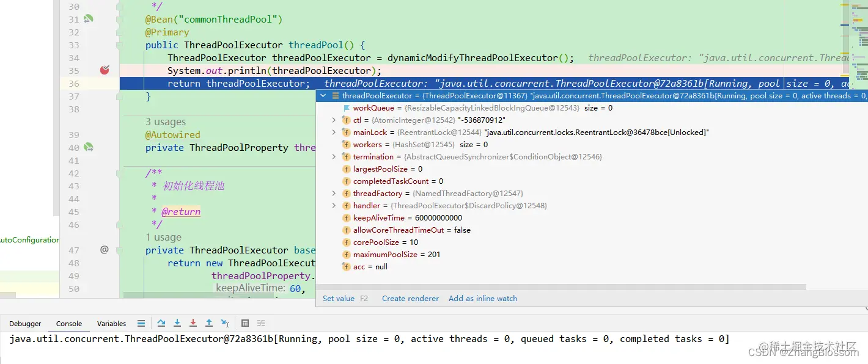Collapse the threadPoolExecutor root node
Screen dimensions: 868x364
(x=323, y=96)
